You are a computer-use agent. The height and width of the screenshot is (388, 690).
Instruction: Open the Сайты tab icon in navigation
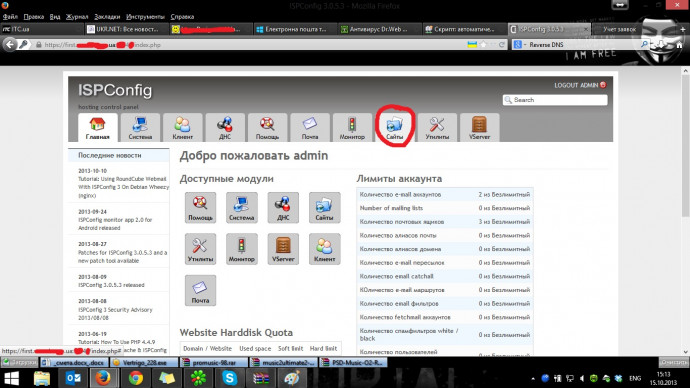[395, 128]
